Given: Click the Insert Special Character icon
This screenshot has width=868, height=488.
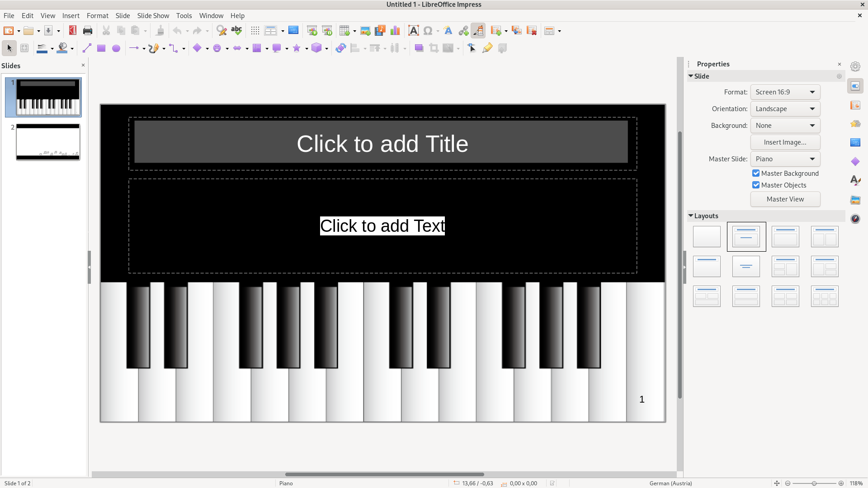Looking at the screenshot, I should (x=428, y=31).
